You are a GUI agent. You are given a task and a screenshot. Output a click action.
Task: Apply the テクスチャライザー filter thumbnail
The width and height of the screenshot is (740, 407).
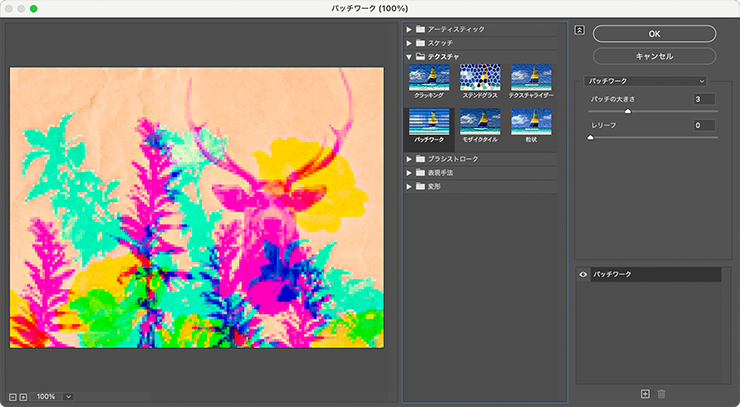tap(531, 80)
